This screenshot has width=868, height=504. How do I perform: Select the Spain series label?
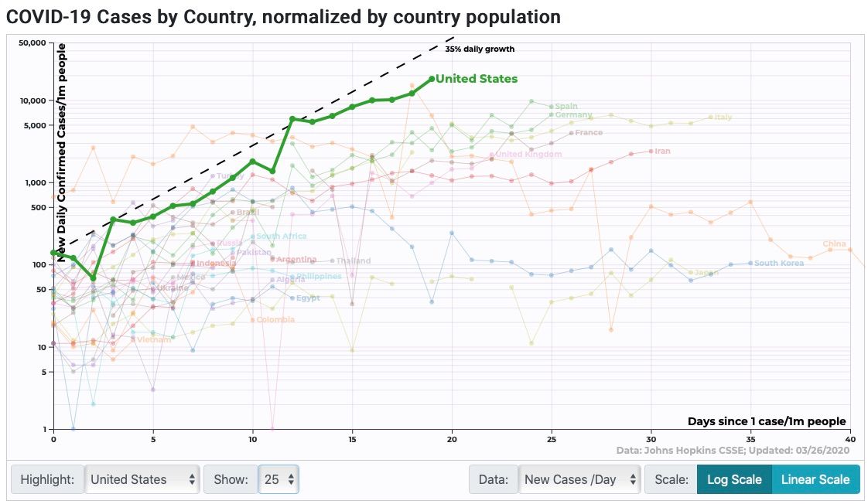click(x=566, y=106)
